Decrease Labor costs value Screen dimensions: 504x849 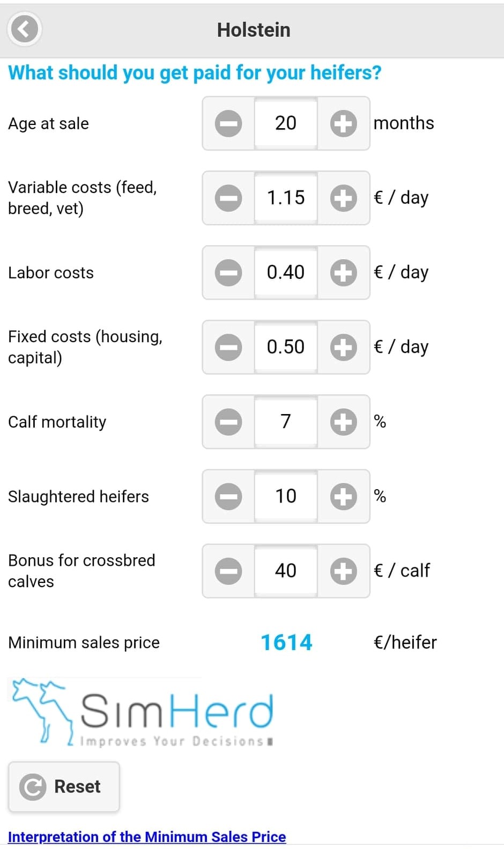point(228,272)
